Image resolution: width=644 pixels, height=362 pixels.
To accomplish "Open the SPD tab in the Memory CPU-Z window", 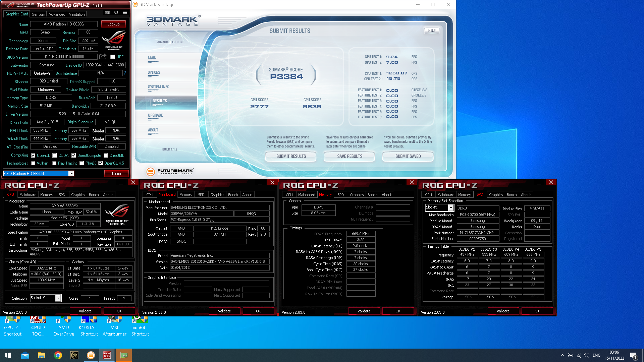I will (340, 195).
